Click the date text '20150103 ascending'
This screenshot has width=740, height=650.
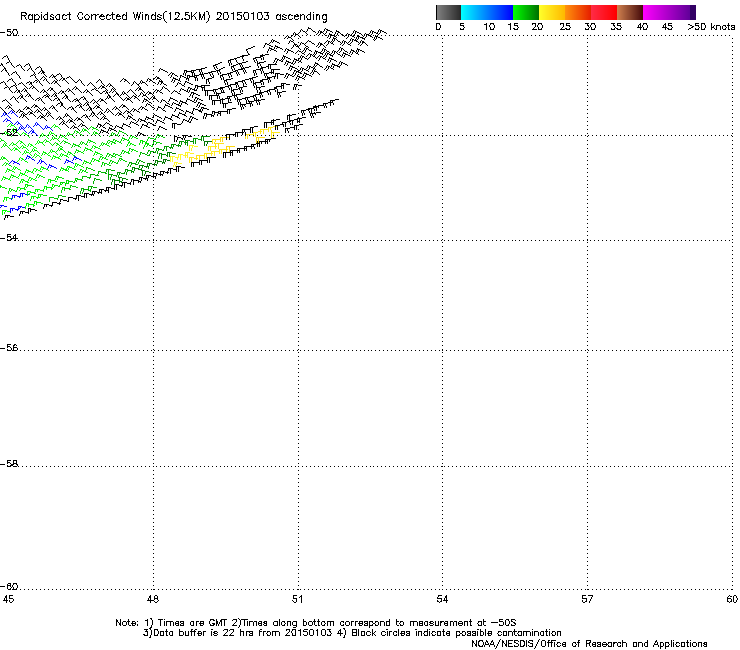271,17
